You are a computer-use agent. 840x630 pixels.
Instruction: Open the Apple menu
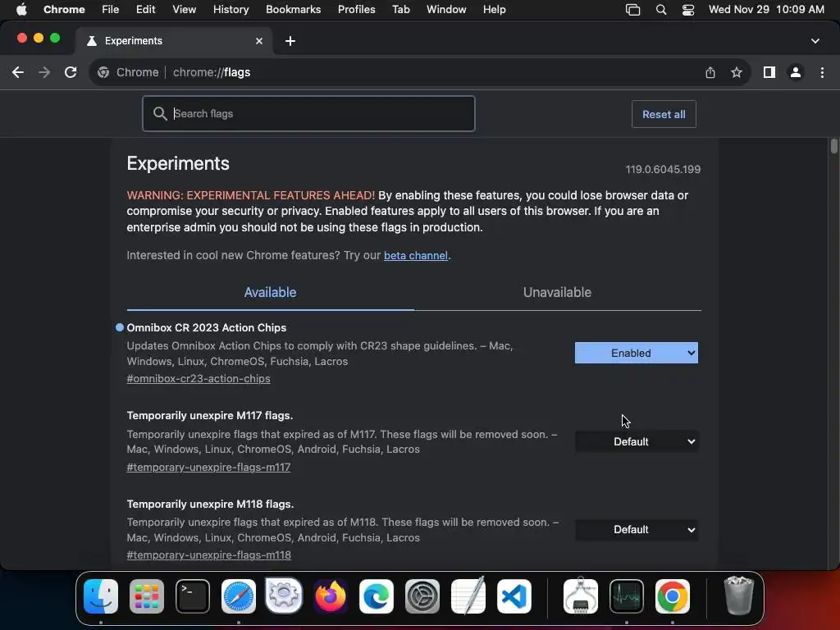[21, 10]
